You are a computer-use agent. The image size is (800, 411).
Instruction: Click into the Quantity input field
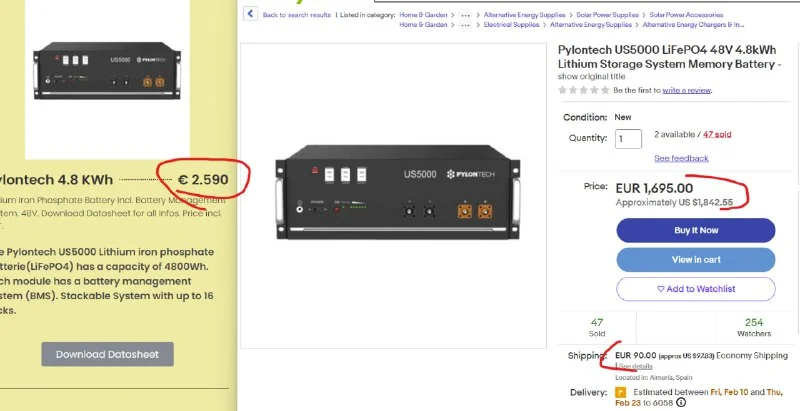coord(628,139)
